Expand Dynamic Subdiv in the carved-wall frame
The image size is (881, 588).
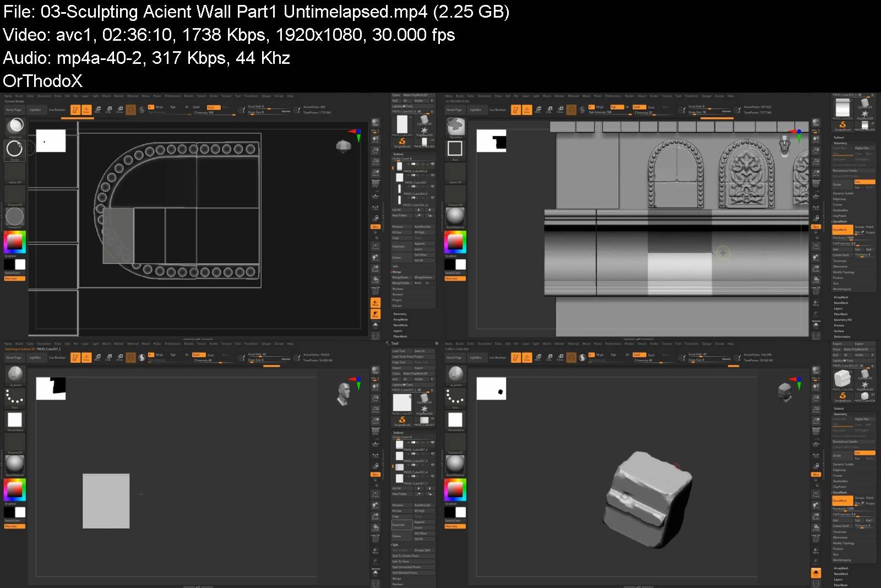click(x=843, y=193)
